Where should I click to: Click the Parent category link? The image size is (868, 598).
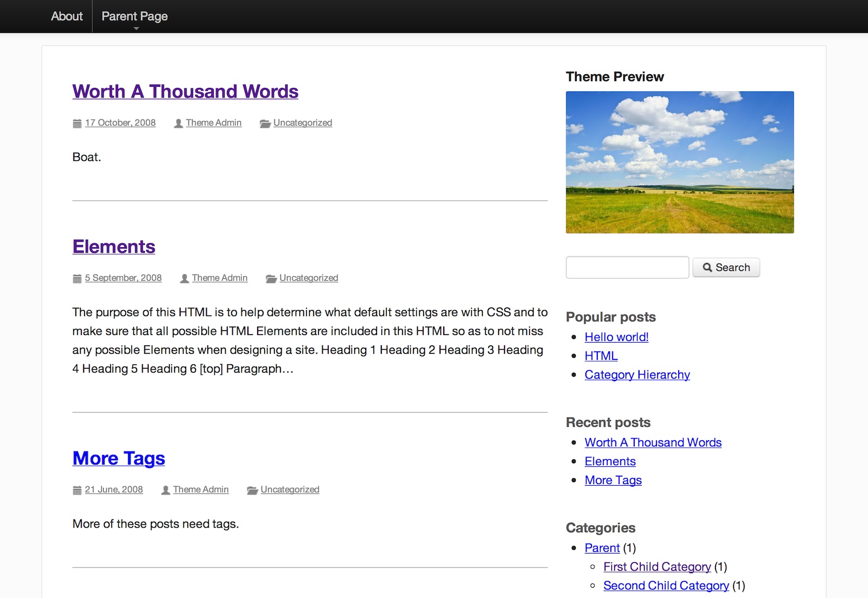602,548
